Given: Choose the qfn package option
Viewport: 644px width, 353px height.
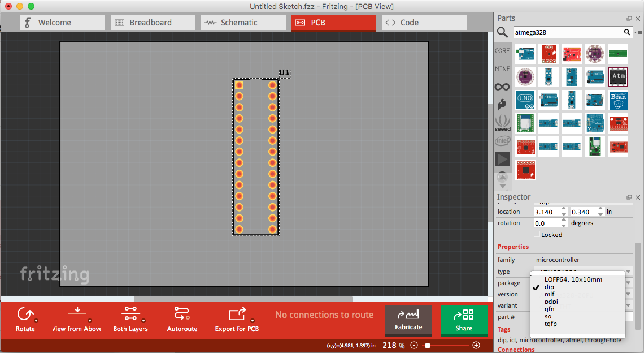Looking at the screenshot, I should (549, 309).
